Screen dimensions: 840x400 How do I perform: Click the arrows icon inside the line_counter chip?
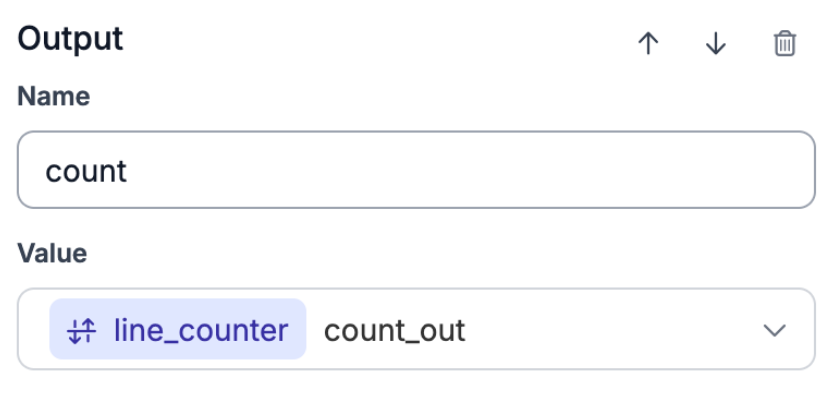pos(81,330)
